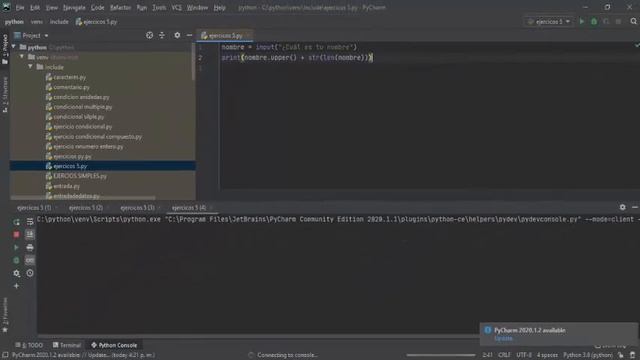
Task: Open Python Console panel gear options
Action: [x=622, y=207]
